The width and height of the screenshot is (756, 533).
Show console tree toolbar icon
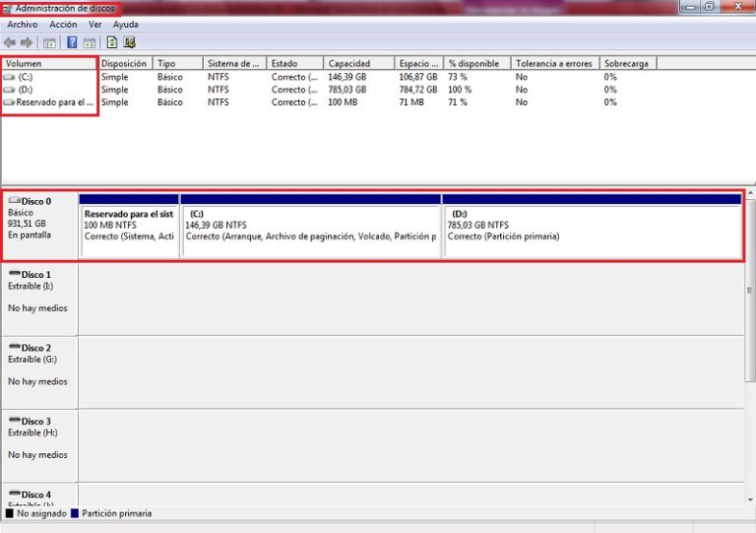pos(49,43)
